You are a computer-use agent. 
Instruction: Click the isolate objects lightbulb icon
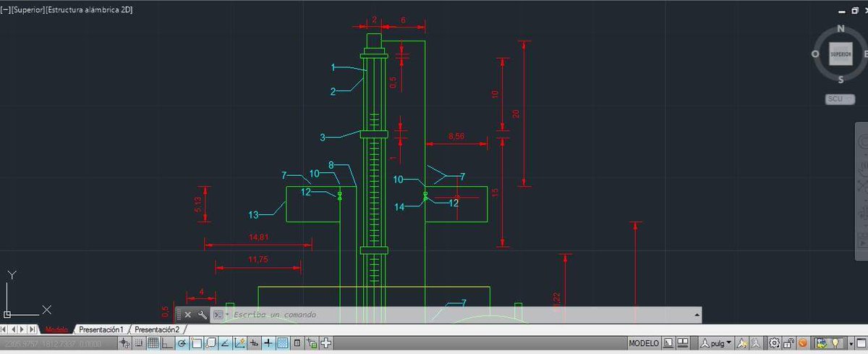click(x=835, y=343)
